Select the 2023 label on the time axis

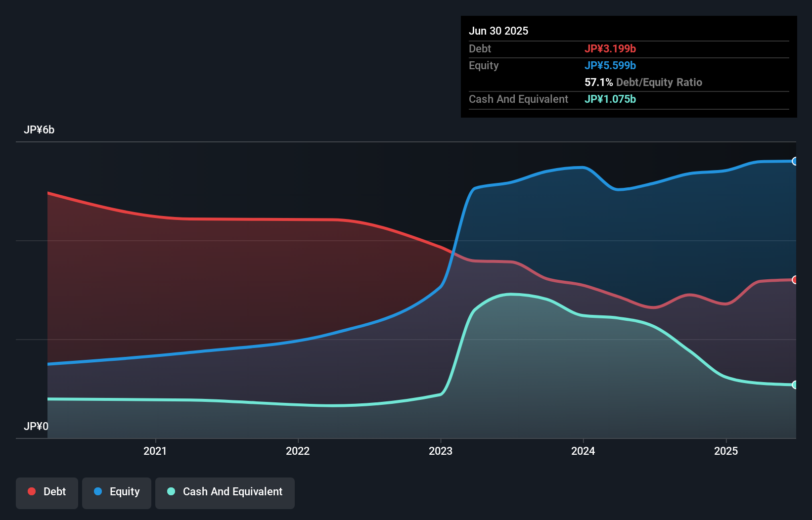441,451
